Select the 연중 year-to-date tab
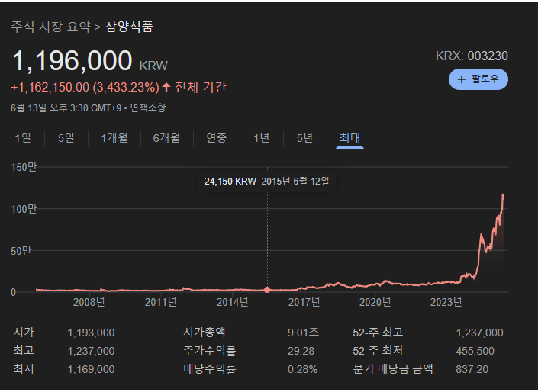This screenshot has width=538, height=392. coord(217,138)
